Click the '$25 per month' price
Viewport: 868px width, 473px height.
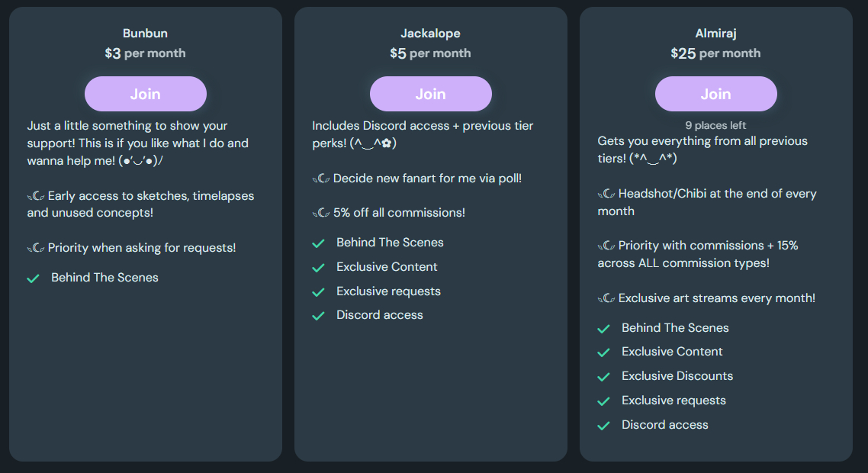tap(715, 53)
